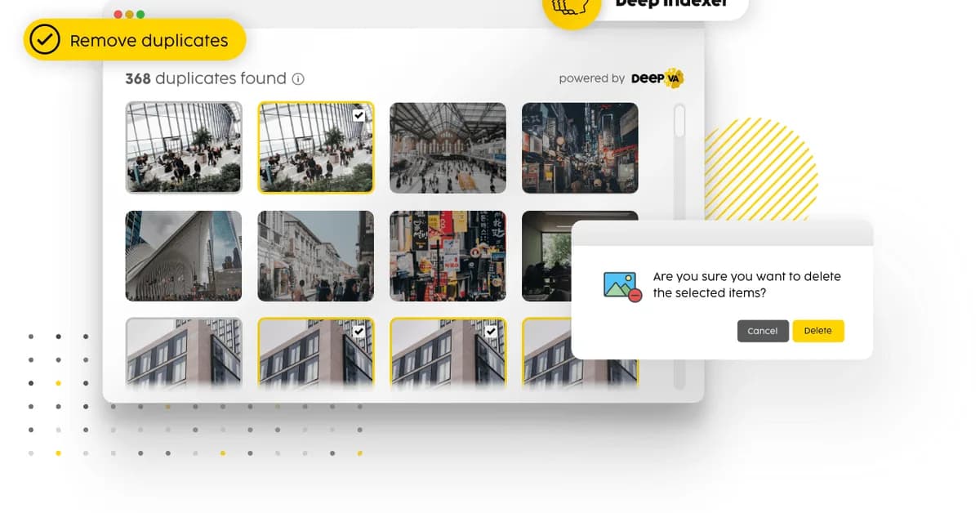The width and height of the screenshot is (980, 513).
Task: Click the info icon beside duplicates found
Action: [298, 79]
